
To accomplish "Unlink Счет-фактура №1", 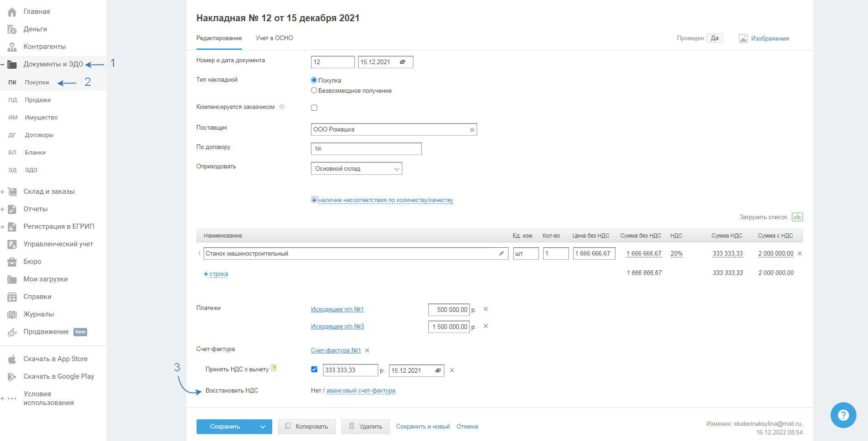I will pyautogui.click(x=367, y=351).
